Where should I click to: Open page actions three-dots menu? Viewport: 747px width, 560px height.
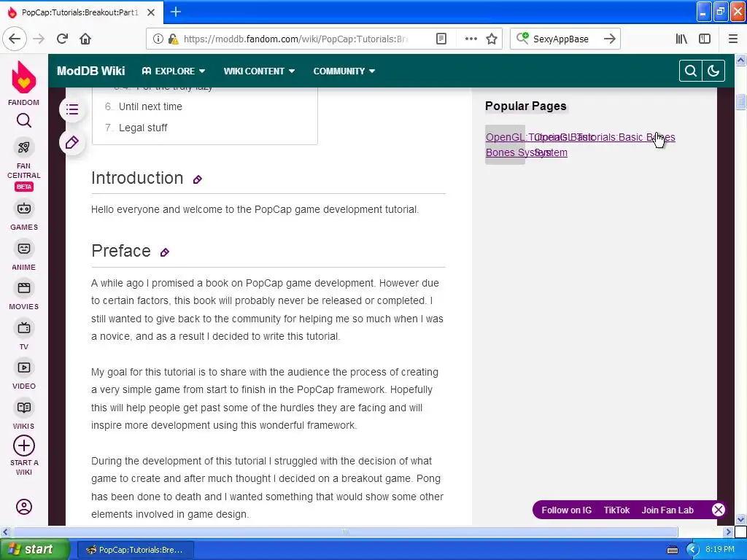pos(471,39)
